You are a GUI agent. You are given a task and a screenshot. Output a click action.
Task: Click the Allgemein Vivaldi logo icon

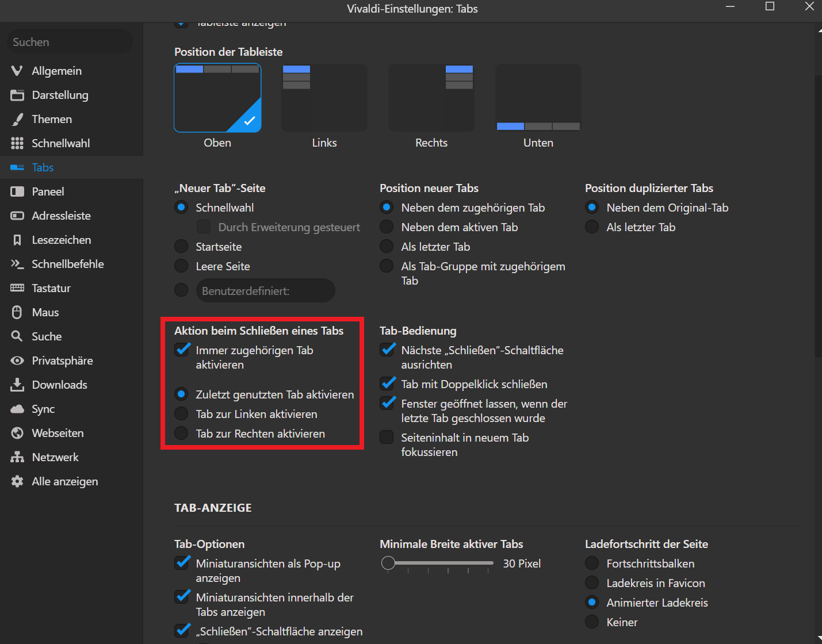pyautogui.click(x=17, y=71)
